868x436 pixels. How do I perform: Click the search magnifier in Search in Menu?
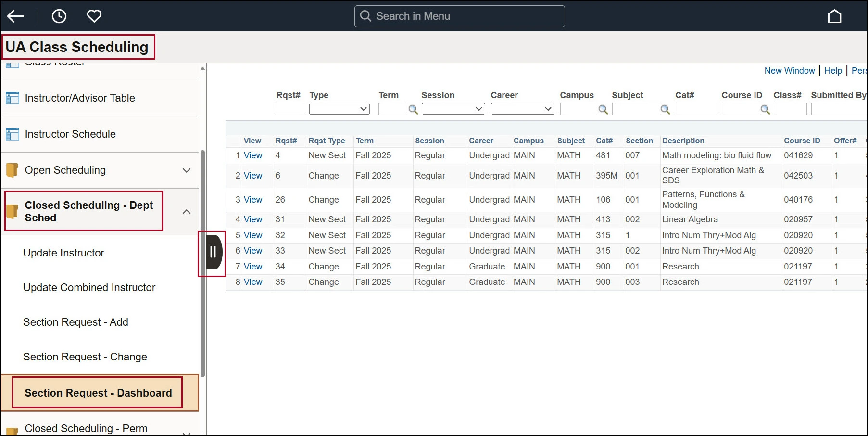365,16
